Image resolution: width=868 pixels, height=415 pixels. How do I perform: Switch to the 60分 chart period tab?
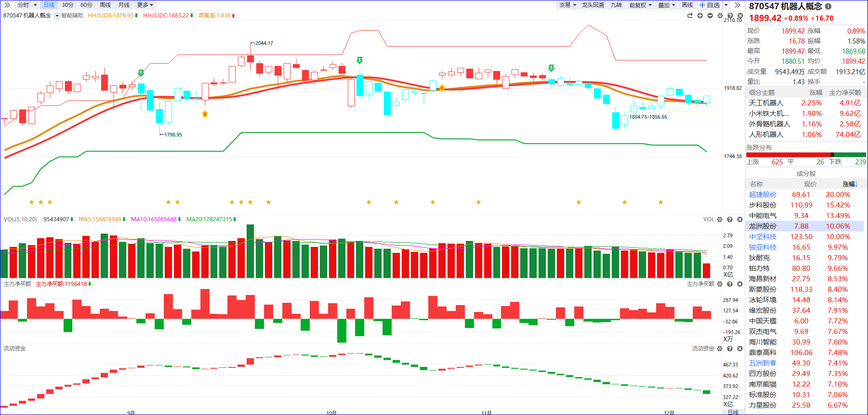pyautogui.click(x=86, y=5)
